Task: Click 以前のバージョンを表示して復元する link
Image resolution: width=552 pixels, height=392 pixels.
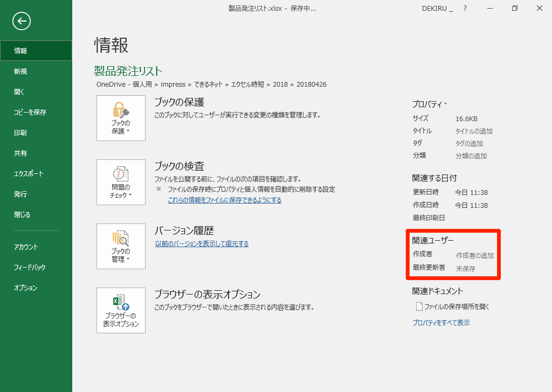Action: (202, 244)
